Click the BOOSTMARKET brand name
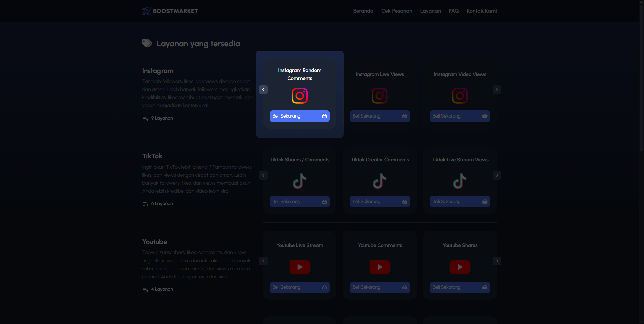 (176, 11)
